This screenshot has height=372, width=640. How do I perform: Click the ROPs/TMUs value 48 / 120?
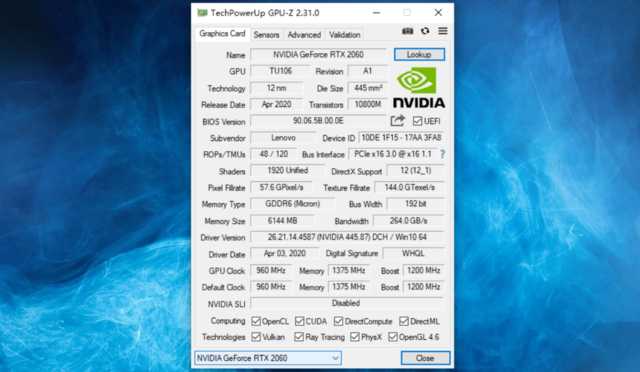(273, 154)
